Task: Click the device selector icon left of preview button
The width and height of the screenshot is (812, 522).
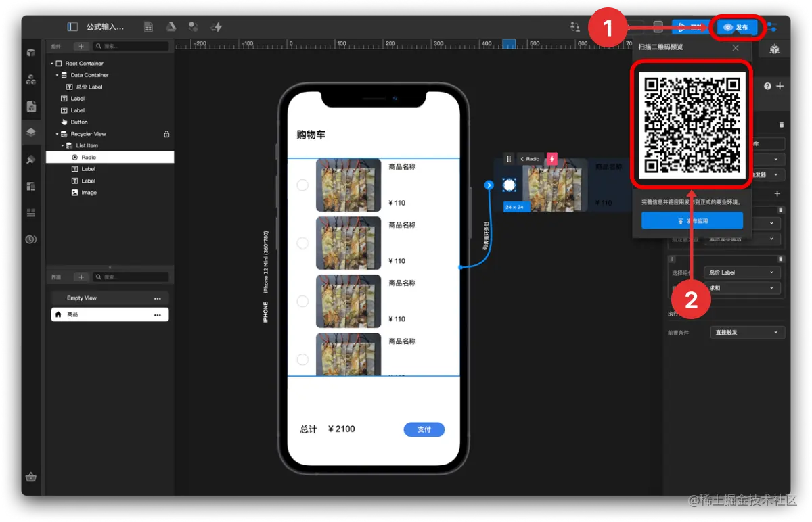Action: tap(658, 28)
